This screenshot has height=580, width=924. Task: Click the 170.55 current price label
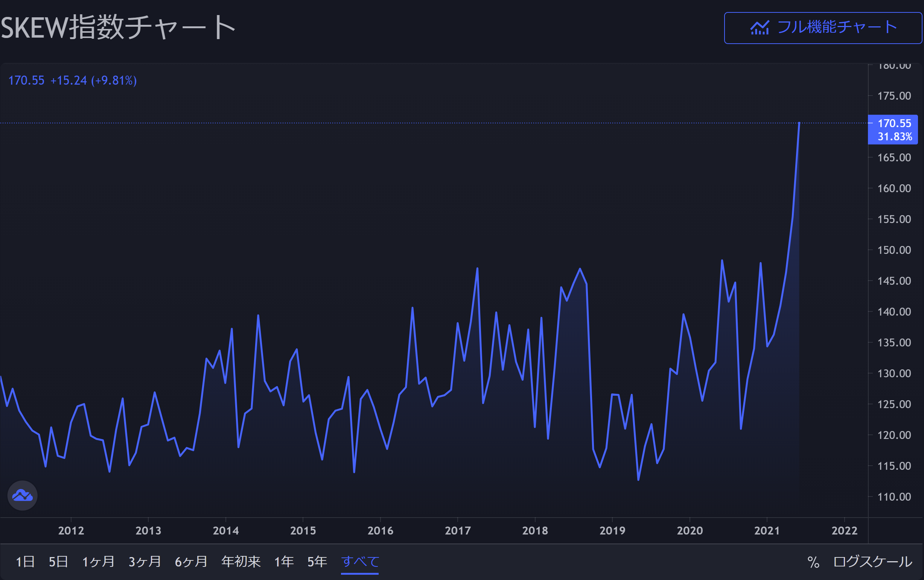click(x=894, y=123)
